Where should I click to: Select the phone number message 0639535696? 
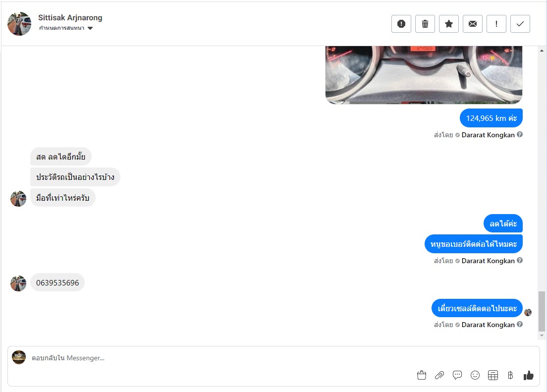point(57,283)
